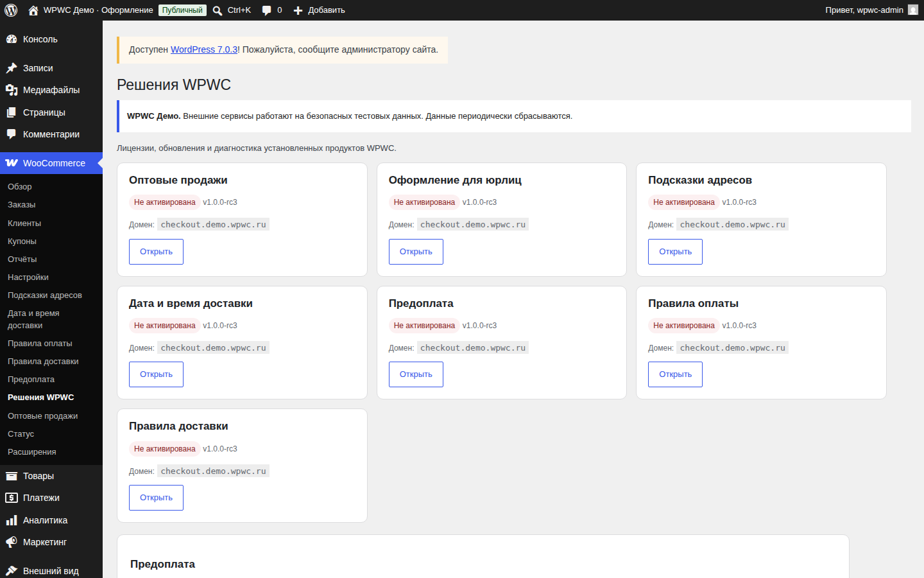The height and width of the screenshot is (578, 924).
Task: Click the Платежи payments icon
Action: 12,498
